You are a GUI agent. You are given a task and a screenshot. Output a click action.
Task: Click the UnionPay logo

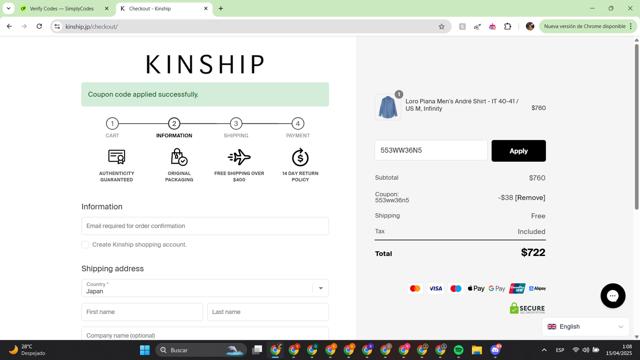tap(517, 288)
